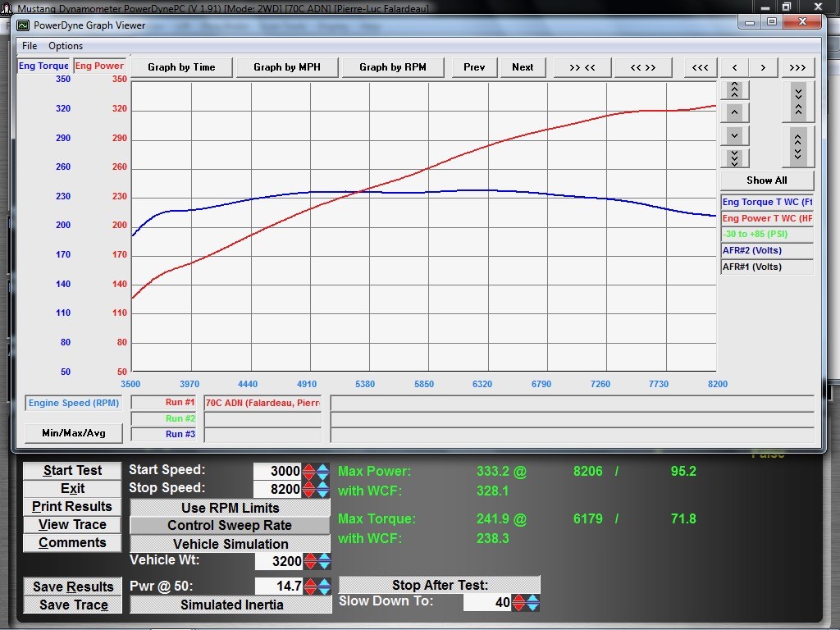
Task: Toggle Use RPM Limits option
Action: point(230,508)
